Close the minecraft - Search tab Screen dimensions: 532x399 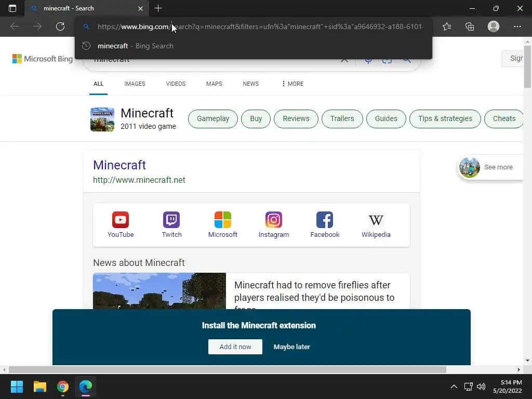[140, 8]
